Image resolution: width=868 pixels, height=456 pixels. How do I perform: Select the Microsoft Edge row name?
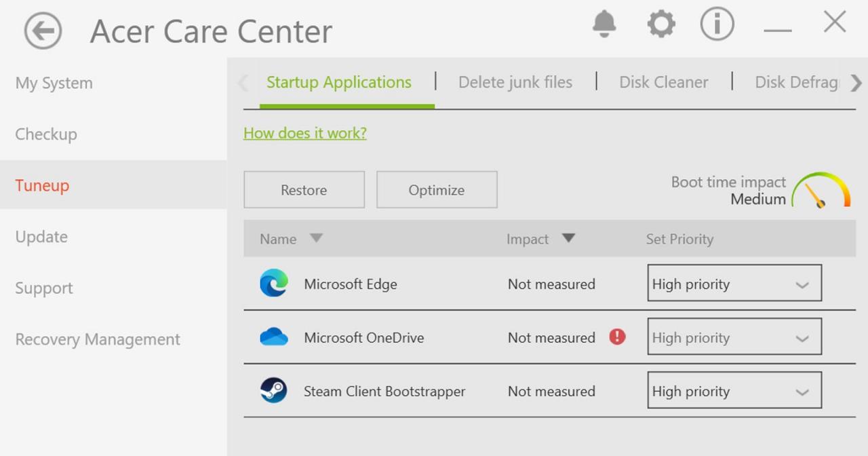351,284
